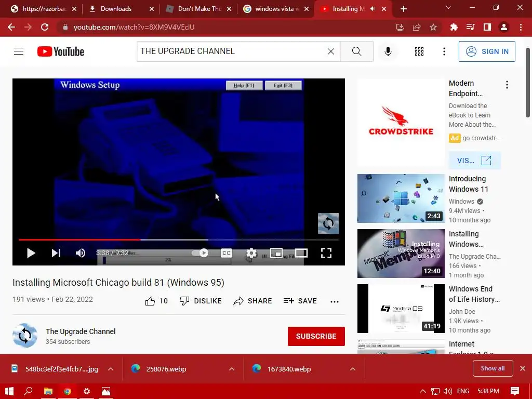This screenshot has height=399, width=532.
Task: Open The Upgrade Channel name link
Action: [x=81, y=331]
